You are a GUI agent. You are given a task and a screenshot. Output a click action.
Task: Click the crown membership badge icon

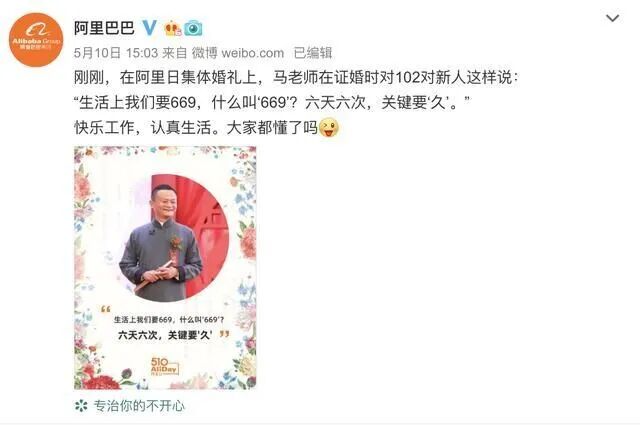click(173, 28)
